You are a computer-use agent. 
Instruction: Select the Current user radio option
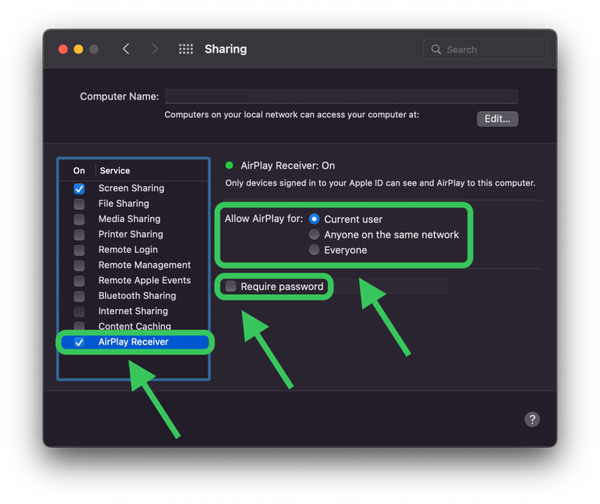(314, 219)
